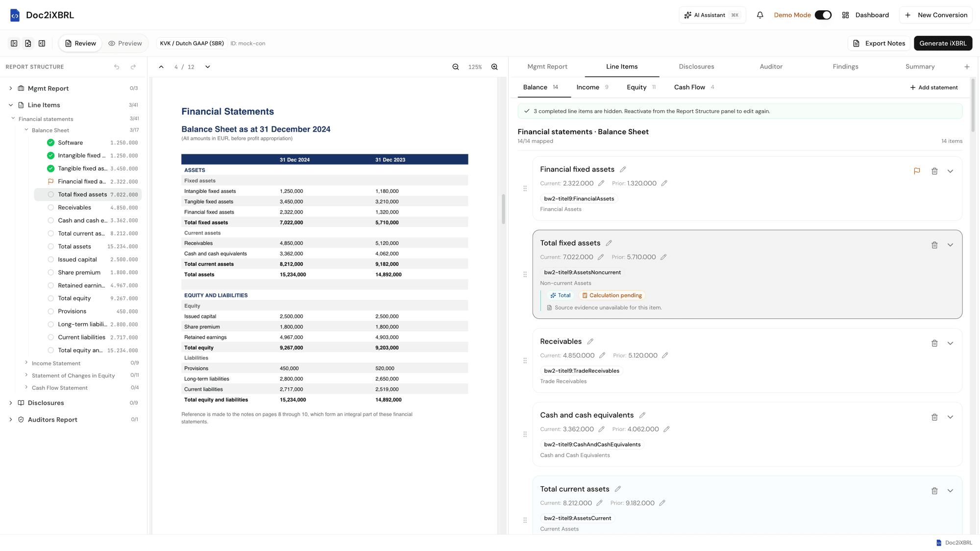Undo last change in Report Structure
980x551 pixels.
tap(117, 67)
